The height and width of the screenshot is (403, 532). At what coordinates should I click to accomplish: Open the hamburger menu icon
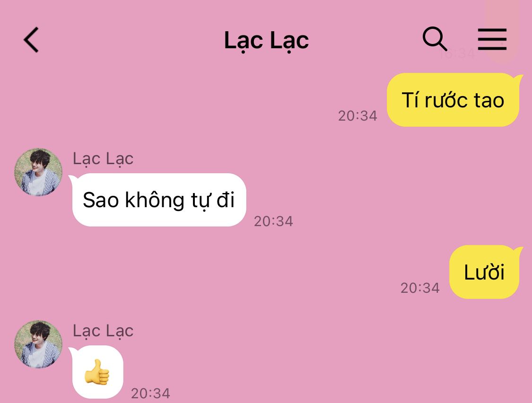[x=492, y=39]
